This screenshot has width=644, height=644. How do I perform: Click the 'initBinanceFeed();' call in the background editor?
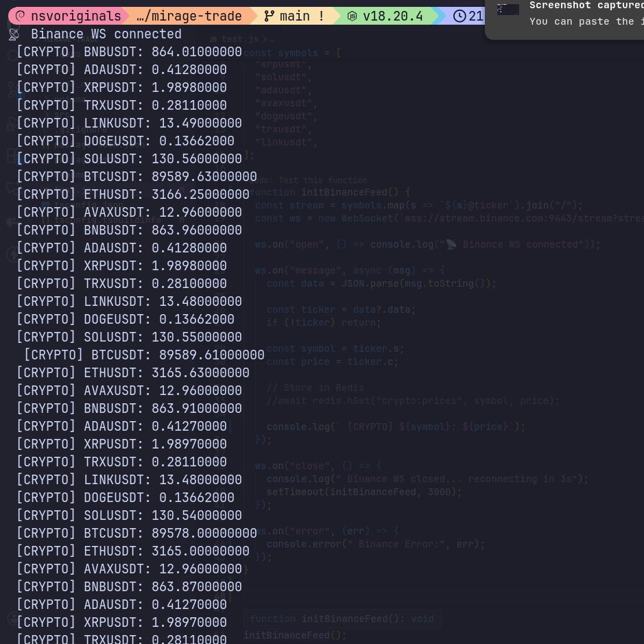tap(295, 635)
